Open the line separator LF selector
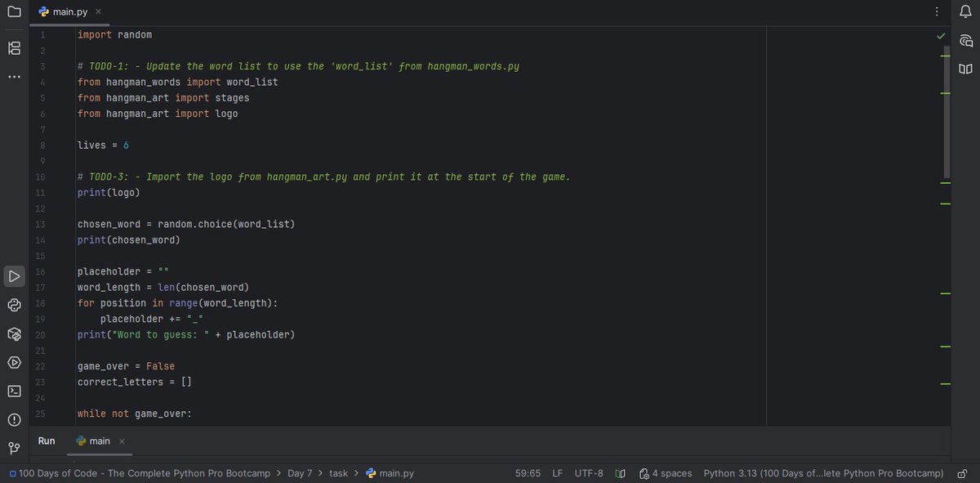980x483 pixels. [557, 473]
